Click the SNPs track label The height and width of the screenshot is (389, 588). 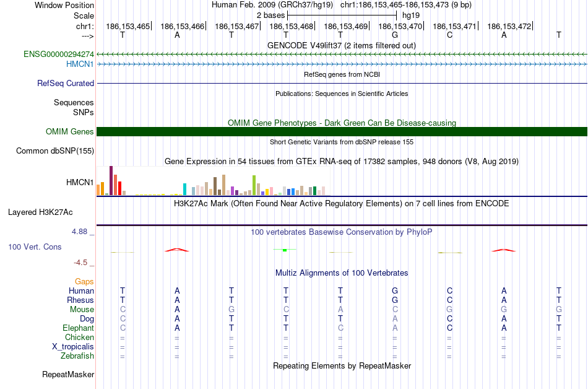tap(84, 112)
